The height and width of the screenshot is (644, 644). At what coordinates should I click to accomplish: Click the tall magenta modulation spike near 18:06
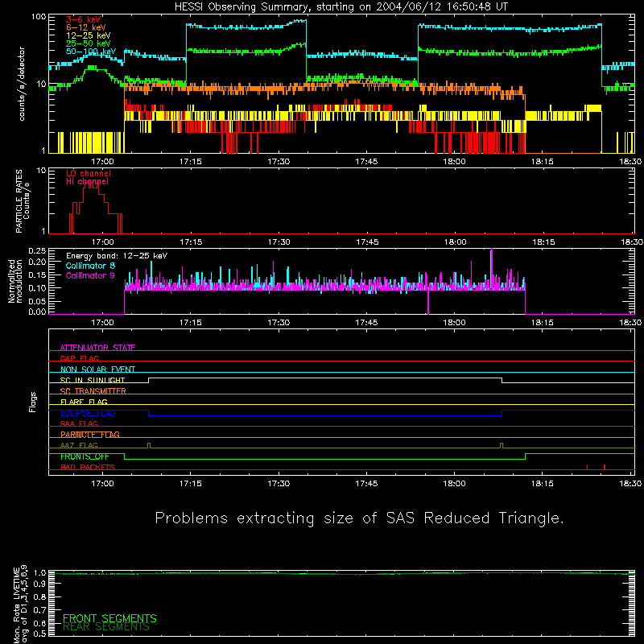492,267
